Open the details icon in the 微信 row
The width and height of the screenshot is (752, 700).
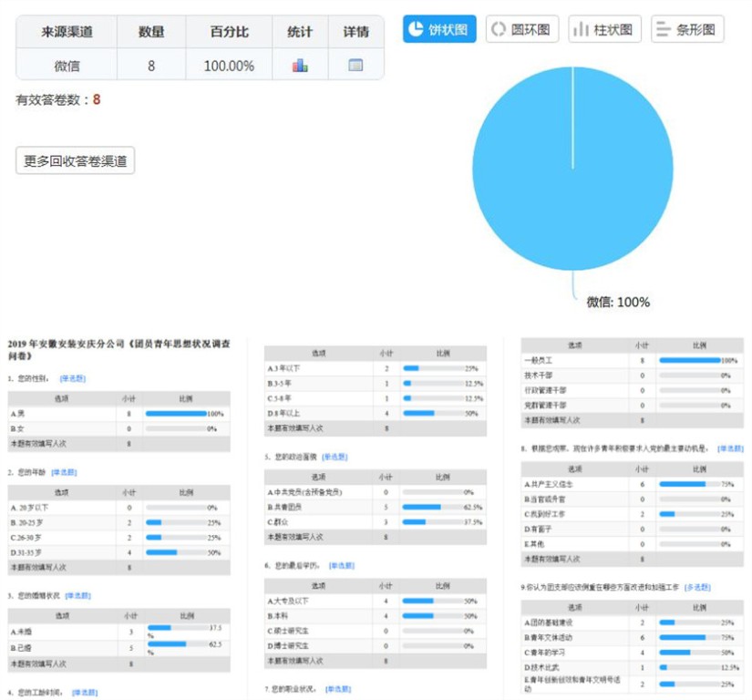[x=355, y=65]
